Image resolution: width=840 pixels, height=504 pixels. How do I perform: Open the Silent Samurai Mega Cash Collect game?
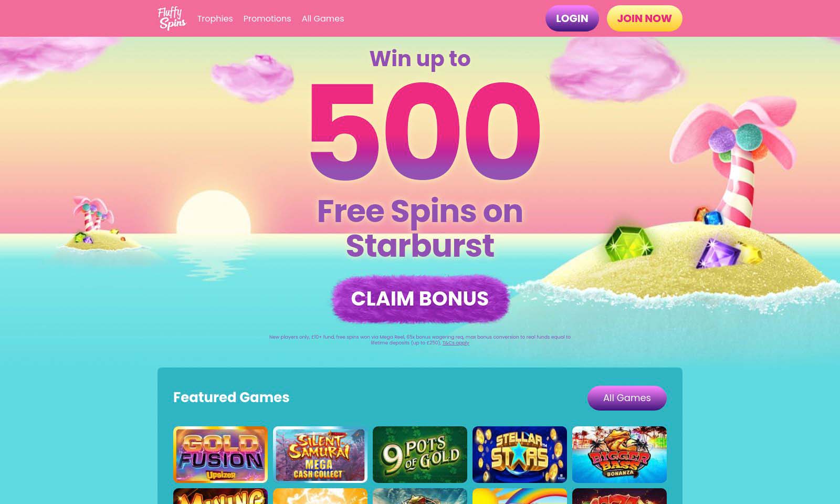coord(320,455)
